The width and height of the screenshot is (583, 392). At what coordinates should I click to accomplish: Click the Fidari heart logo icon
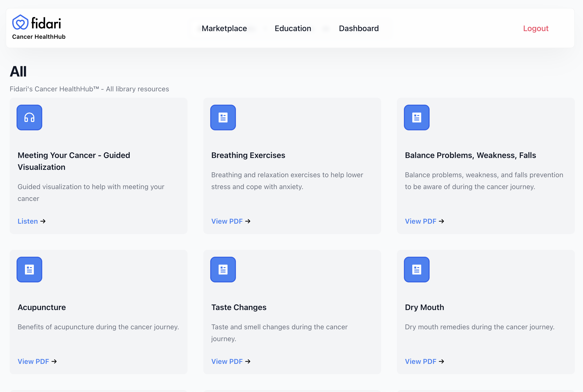point(20,22)
